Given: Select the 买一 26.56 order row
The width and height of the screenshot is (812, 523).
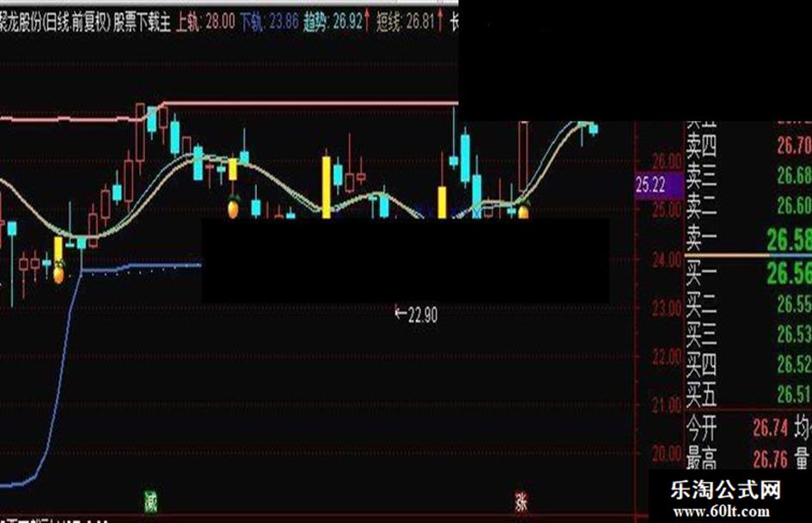Looking at the screenshot, I should point(748,273).
